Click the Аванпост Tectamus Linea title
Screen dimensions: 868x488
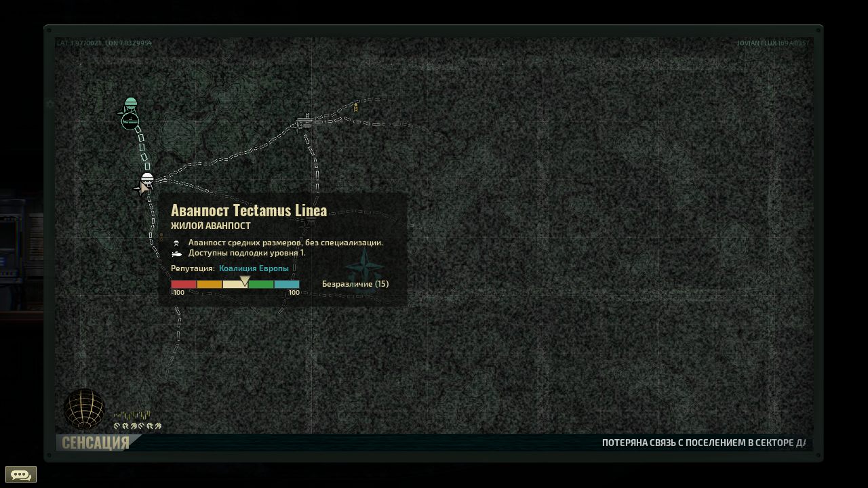point(249,211)
